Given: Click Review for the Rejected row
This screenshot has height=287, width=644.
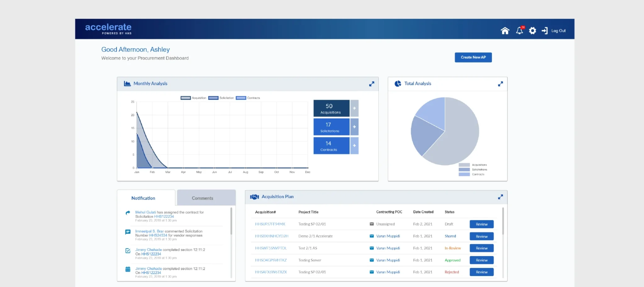Looking at the screenshot, I should point(481,272).
